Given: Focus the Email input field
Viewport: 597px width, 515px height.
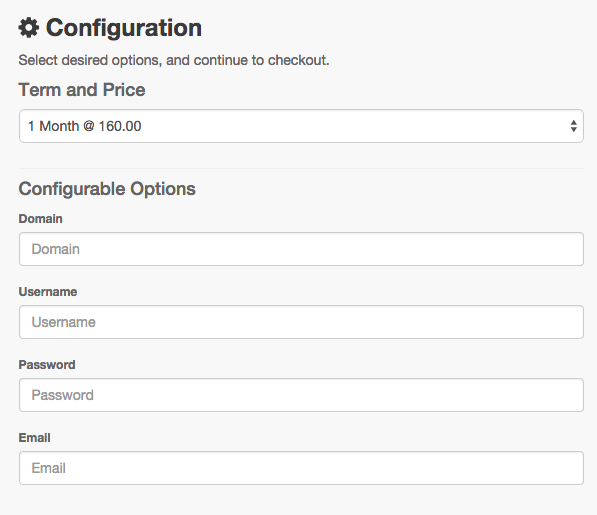Looking at the screenshot, I should [x=301, y=468].
